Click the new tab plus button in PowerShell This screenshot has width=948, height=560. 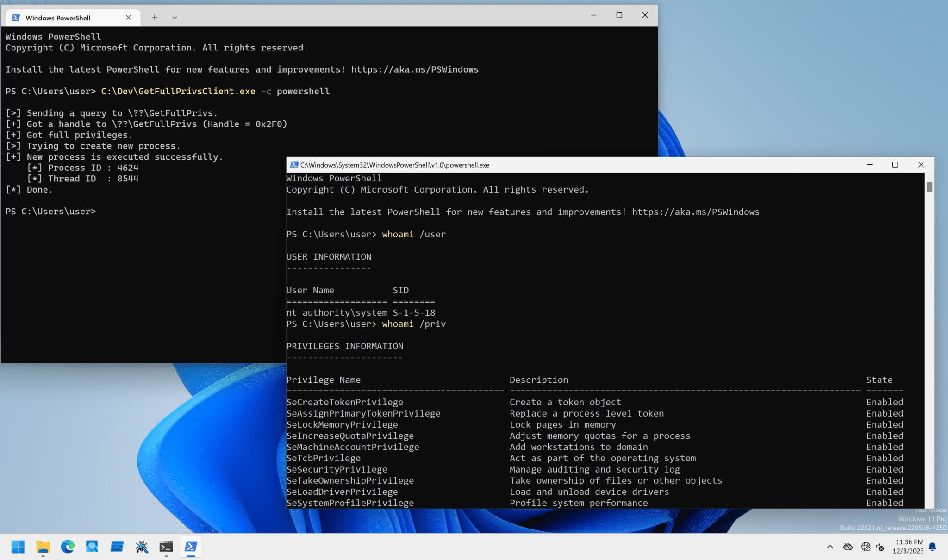pyautogui.click(x=155, y=17)
